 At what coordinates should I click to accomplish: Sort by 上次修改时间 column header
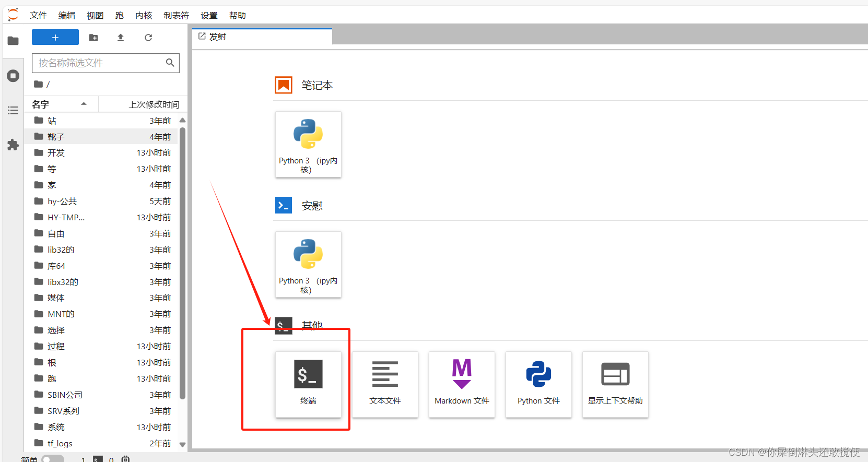pos(154,104)
